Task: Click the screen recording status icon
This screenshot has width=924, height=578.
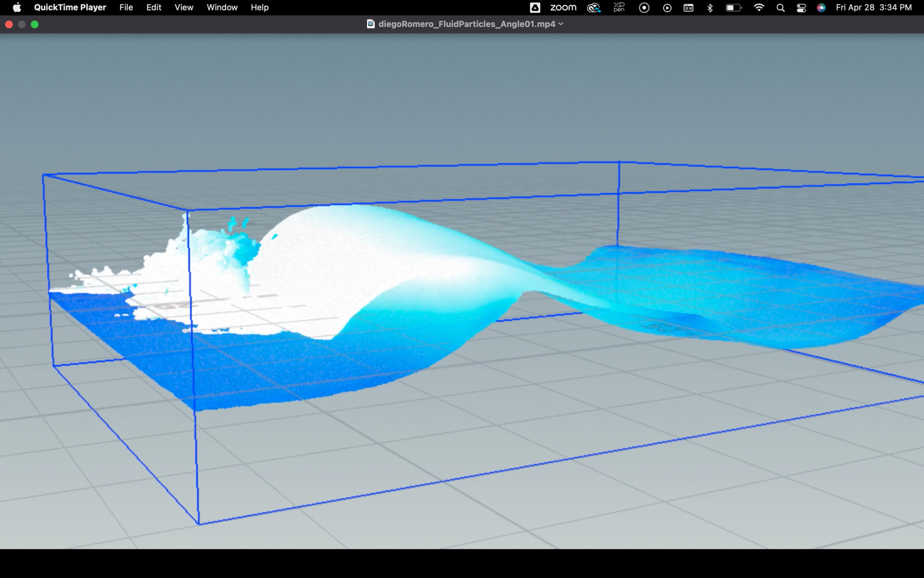Action: pyautogui.click(x=644, y=7)
